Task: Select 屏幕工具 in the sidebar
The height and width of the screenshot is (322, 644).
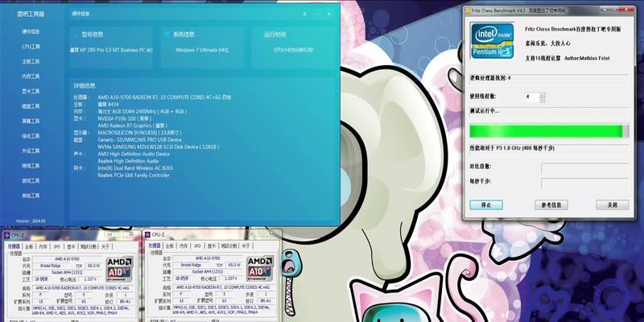Action: (31, 122)
